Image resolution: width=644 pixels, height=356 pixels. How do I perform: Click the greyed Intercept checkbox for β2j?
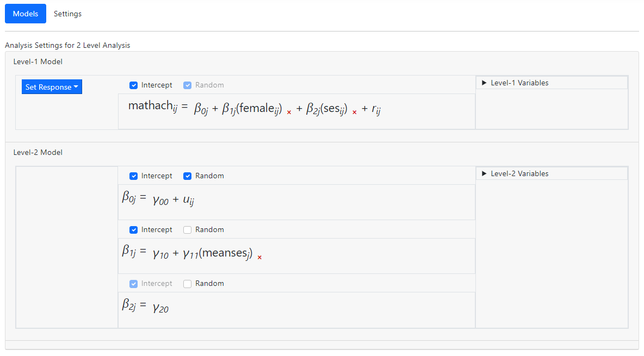point(134,284)
